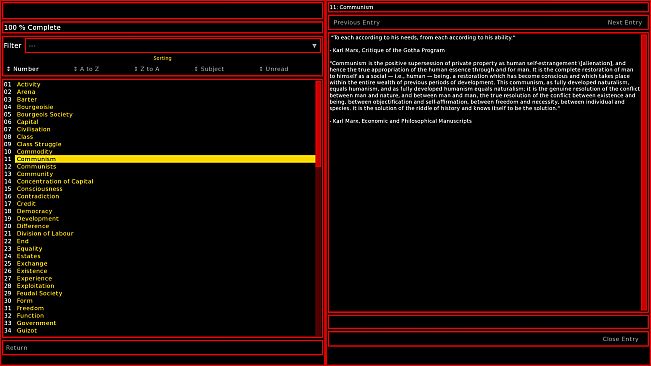Click 'Economic and Philosophical Manuscripts' citation

coord(416,121)
